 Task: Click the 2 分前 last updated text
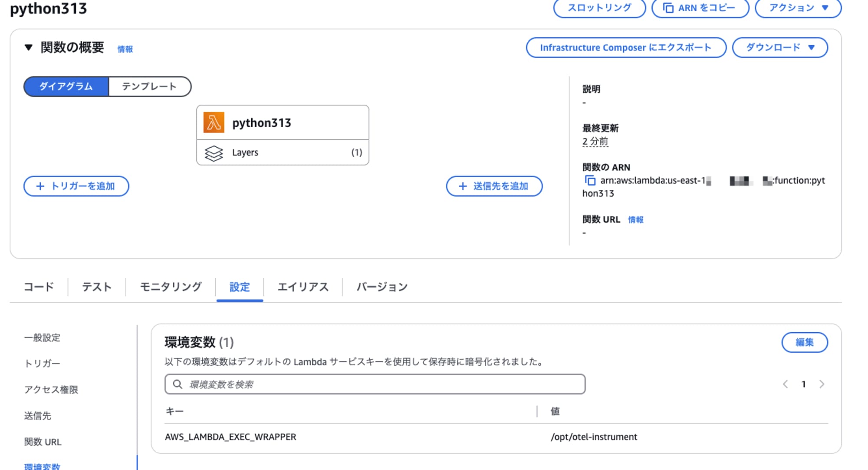[595, 142]
